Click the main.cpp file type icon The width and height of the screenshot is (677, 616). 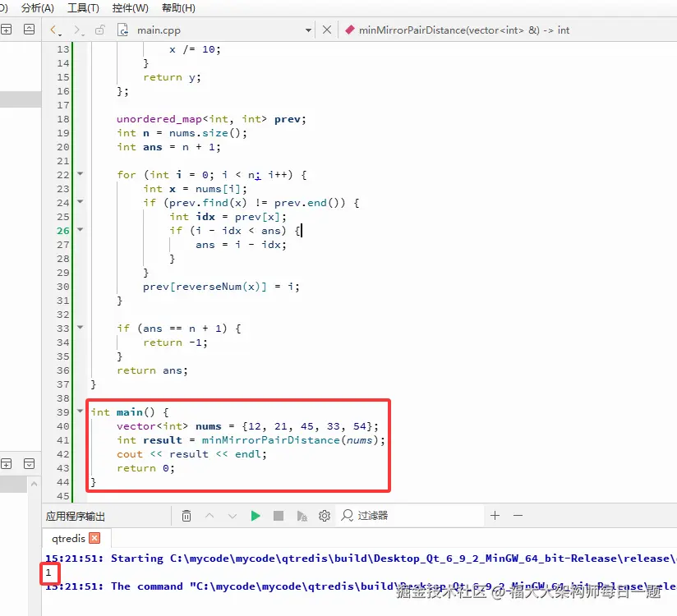click(x=123, y=30)
